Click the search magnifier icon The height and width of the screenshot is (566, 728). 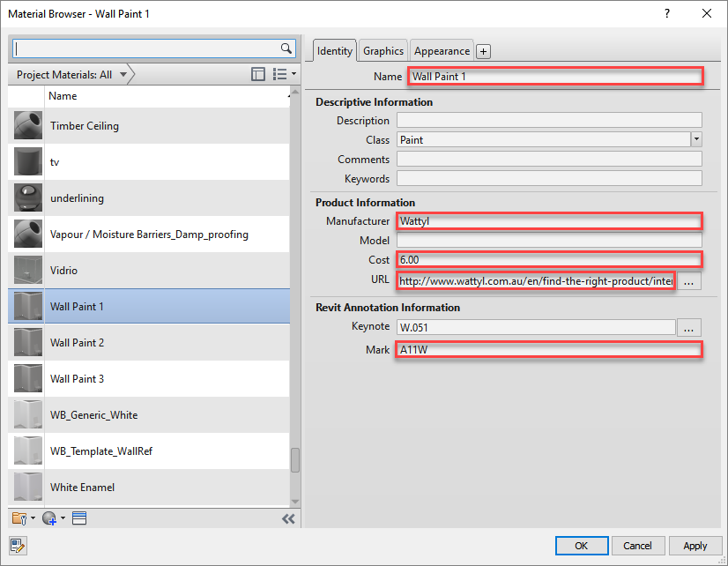point(286,48)
